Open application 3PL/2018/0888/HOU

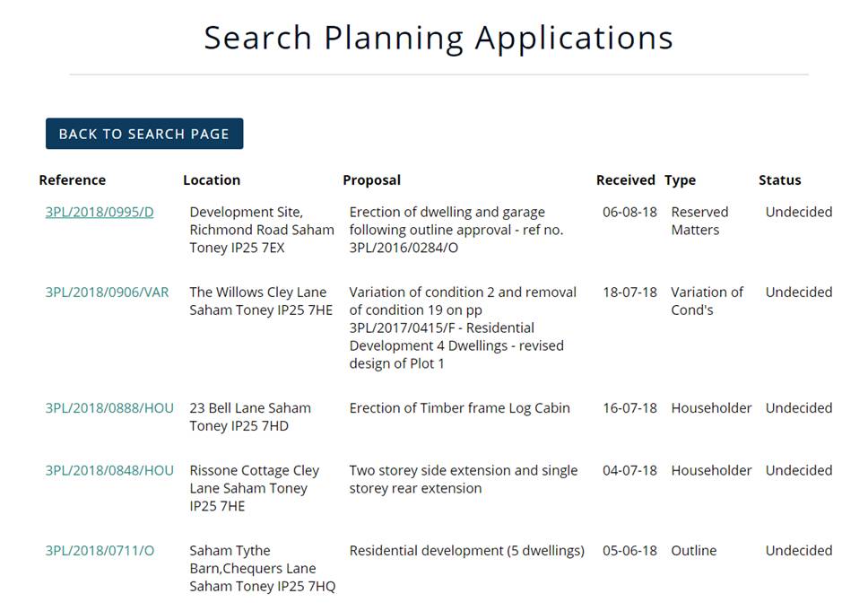[109, 408]
